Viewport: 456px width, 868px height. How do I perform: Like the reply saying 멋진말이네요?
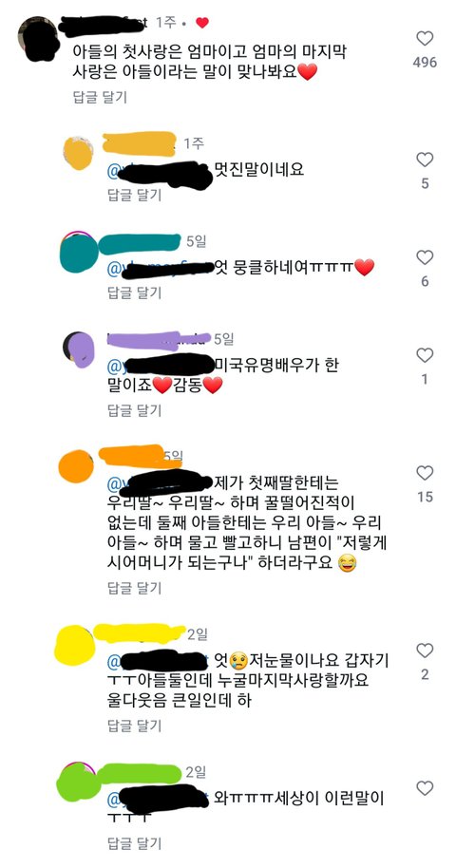coord(425,160)
